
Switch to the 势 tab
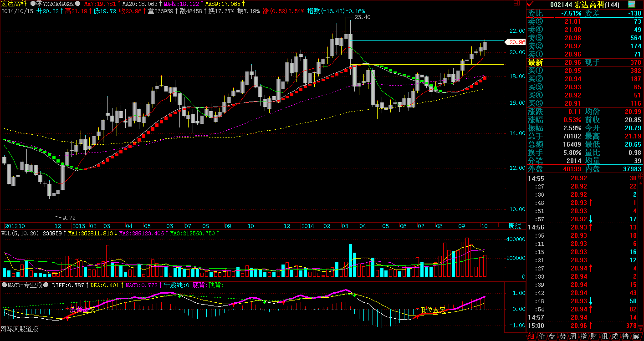(x=563, y=336)
